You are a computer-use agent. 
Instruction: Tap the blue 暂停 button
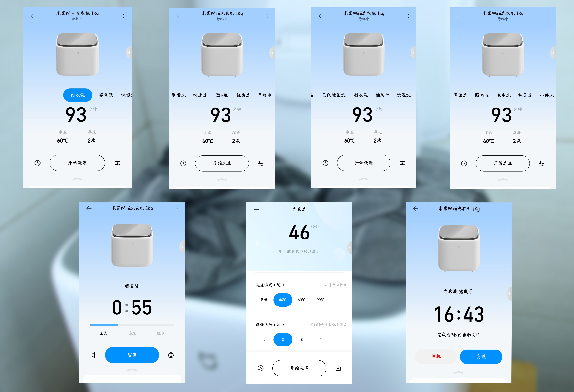pyautogui.click(x=132, y=355)
